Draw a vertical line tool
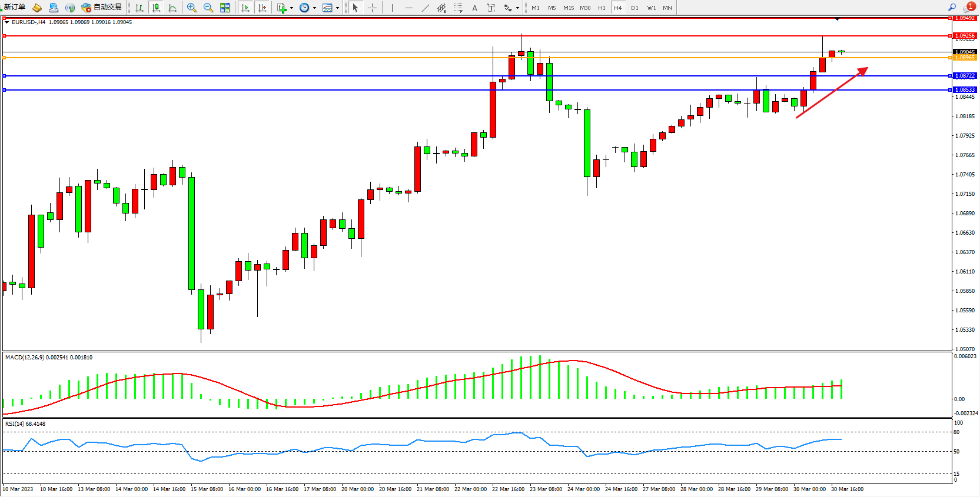980x497 pixels. [392, 8]
